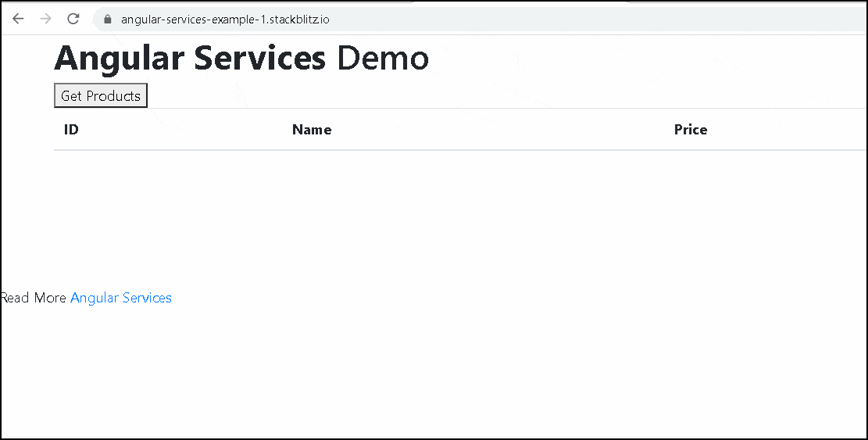Click the blank page area below the link
The width and height of the screenshot is (868, 440).
[x=430, y=367]
